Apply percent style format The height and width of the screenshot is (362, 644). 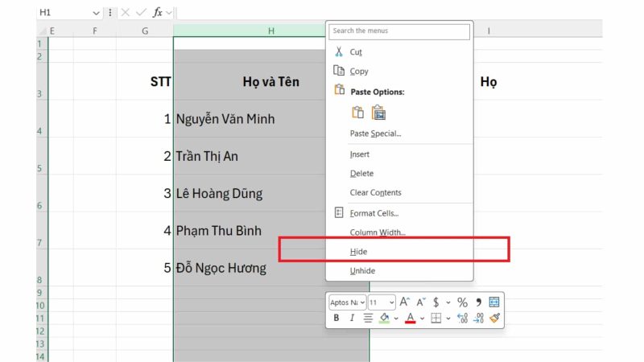pyautogui.click(x=462, y=302)
